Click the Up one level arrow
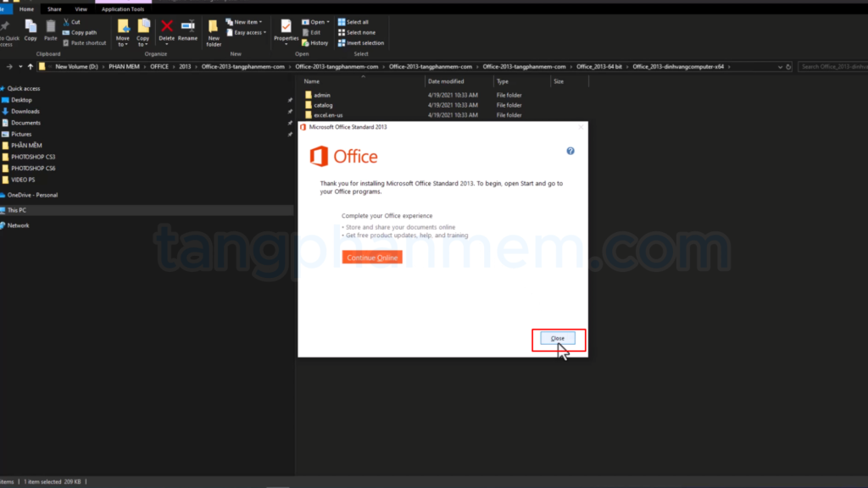The height and width of the screenshot is (488, 868). point(31,67)
